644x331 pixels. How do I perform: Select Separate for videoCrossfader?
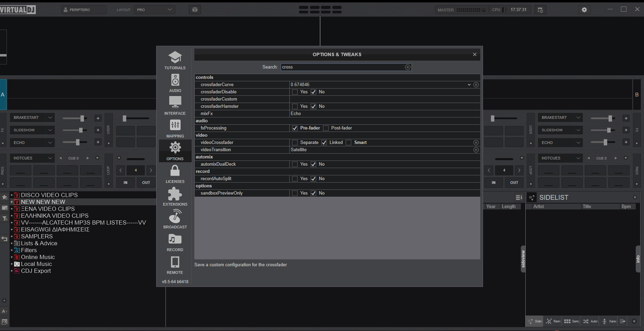point(295,143)
